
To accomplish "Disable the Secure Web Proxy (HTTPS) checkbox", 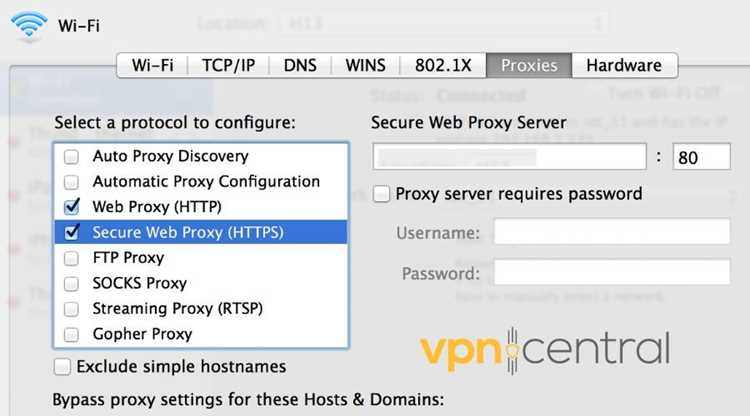I will (71, 233).
